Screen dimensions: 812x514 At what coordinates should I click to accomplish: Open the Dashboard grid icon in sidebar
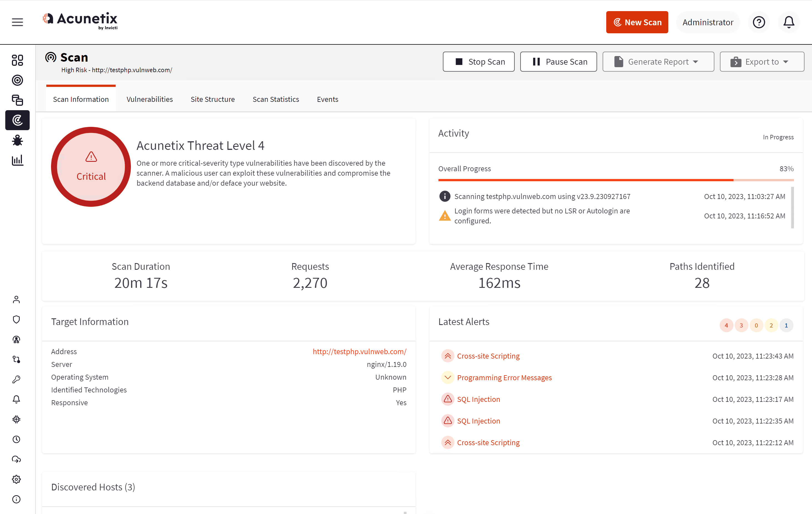(x=17, y=61)
